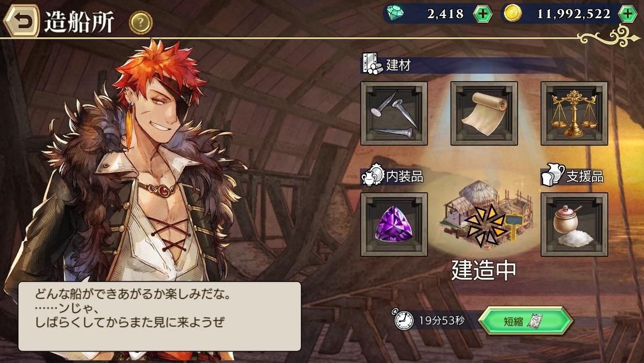Click the green 短縮 shorten button
Image resolution: width=644 pixels, height=363 pixels.
point(526,320)
